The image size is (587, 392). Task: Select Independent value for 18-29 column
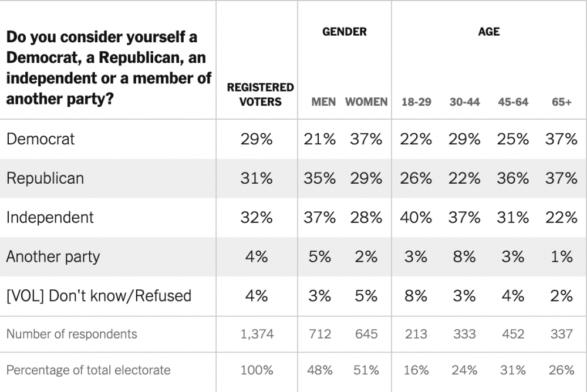416,217
